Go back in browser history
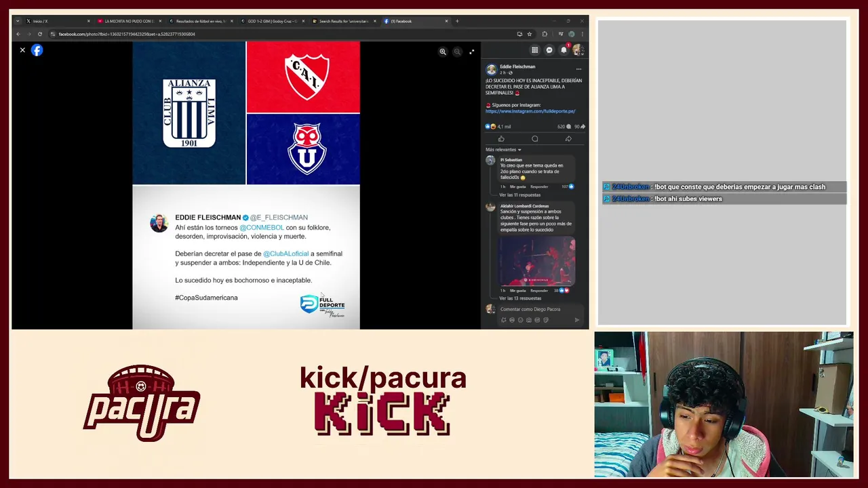The width and height of the screenshot is (868, 488). click(x=18, y=34)
